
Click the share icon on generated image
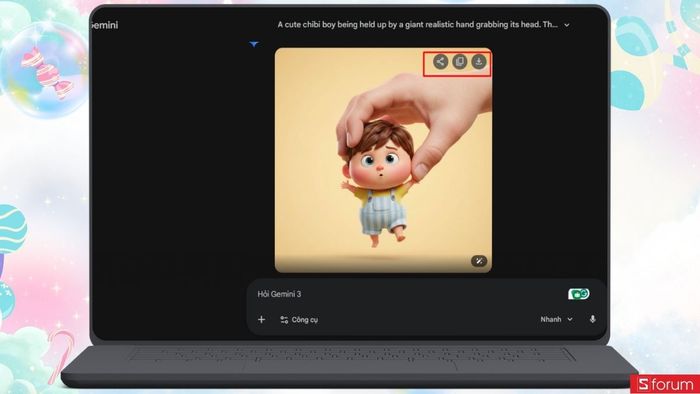tap(440, 62)
